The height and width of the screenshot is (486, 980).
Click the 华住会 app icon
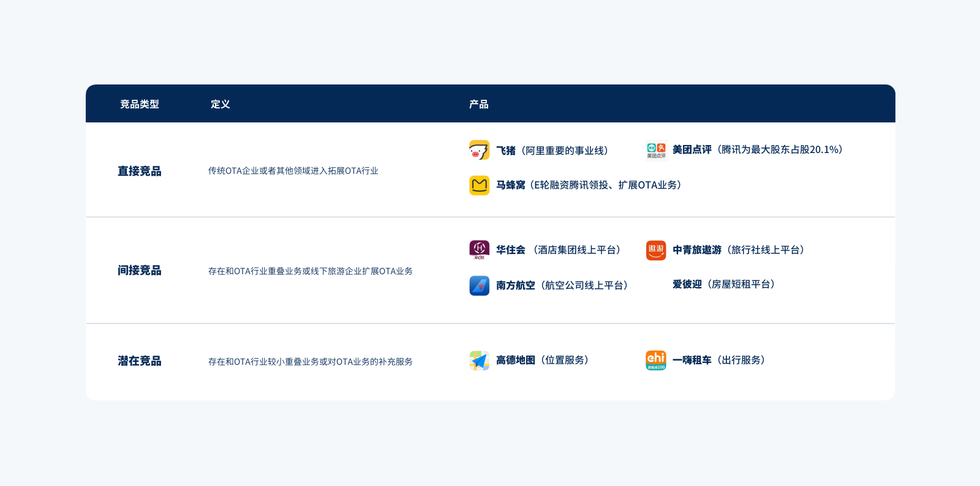coord(479,250)
